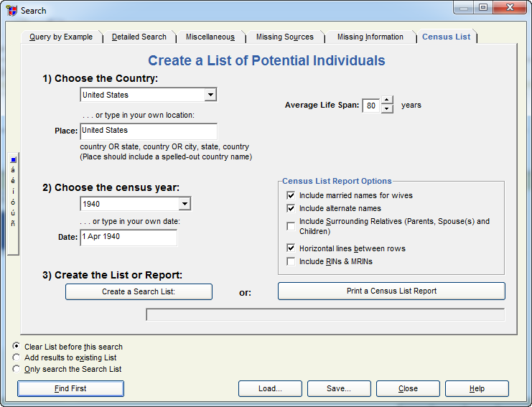
Task: Insert the ú character from side palette
Action: coord(13,213)
